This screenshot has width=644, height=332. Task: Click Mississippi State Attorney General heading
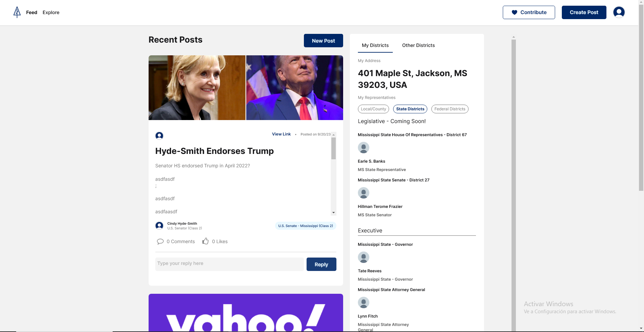[x=391, y=290]
